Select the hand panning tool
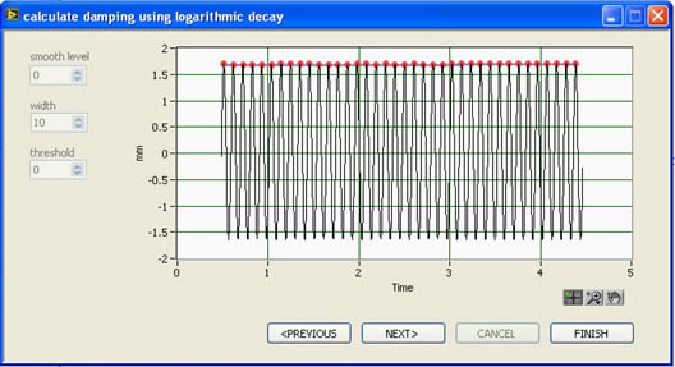This screenshot has width=675, height=367. point(614,297)
